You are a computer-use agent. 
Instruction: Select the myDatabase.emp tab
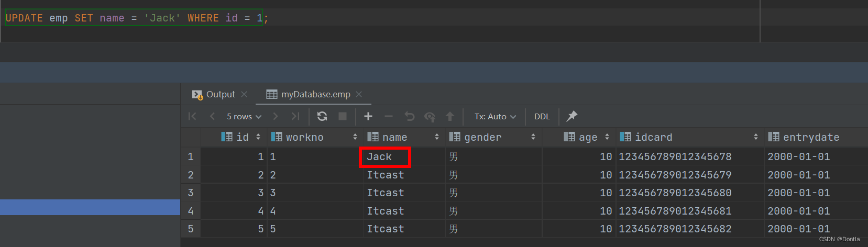point(315,94)
